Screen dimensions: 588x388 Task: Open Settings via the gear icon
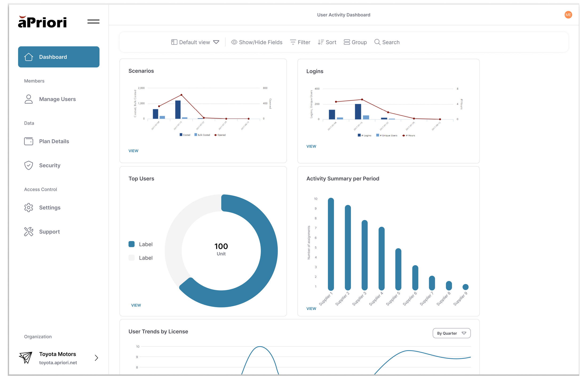(29, 208)
